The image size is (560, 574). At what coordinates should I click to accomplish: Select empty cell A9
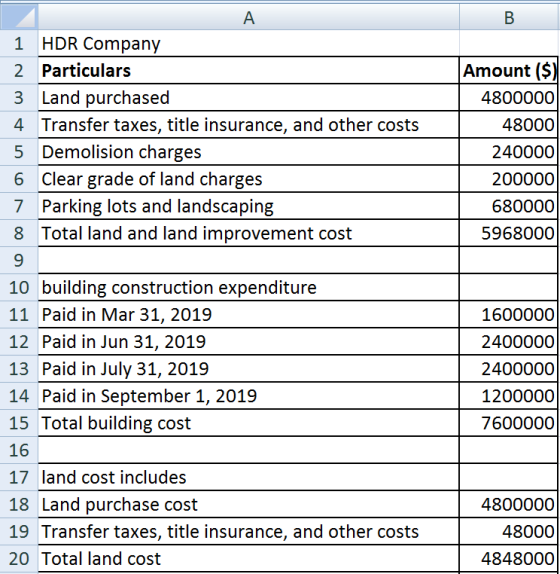249,260
